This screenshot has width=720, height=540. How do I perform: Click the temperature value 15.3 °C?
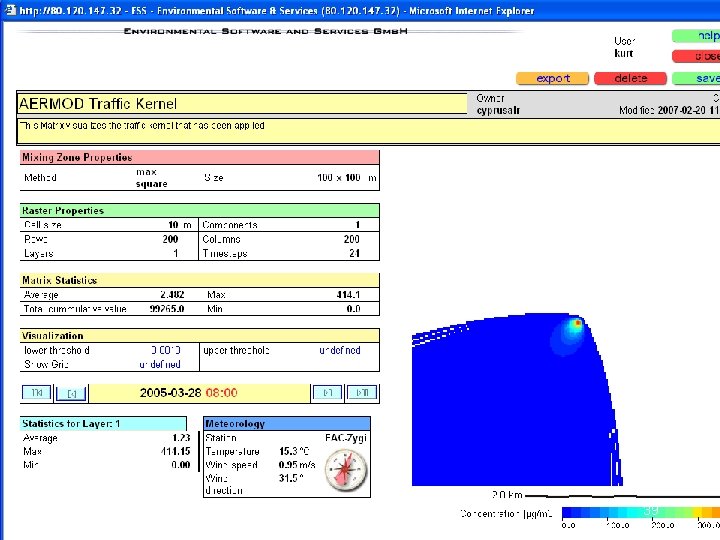pyautogui.click(x=294, y=451)
